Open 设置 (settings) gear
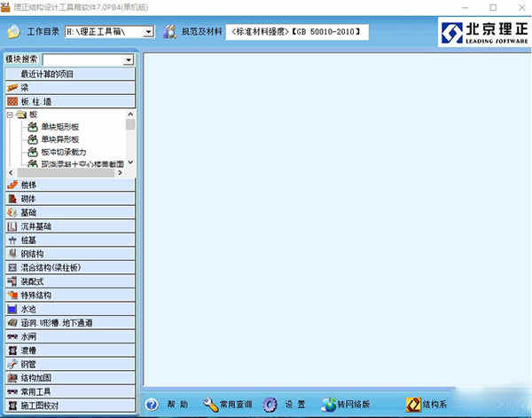The width and height of the screenshot is (532, 418). tap(285, 405)
